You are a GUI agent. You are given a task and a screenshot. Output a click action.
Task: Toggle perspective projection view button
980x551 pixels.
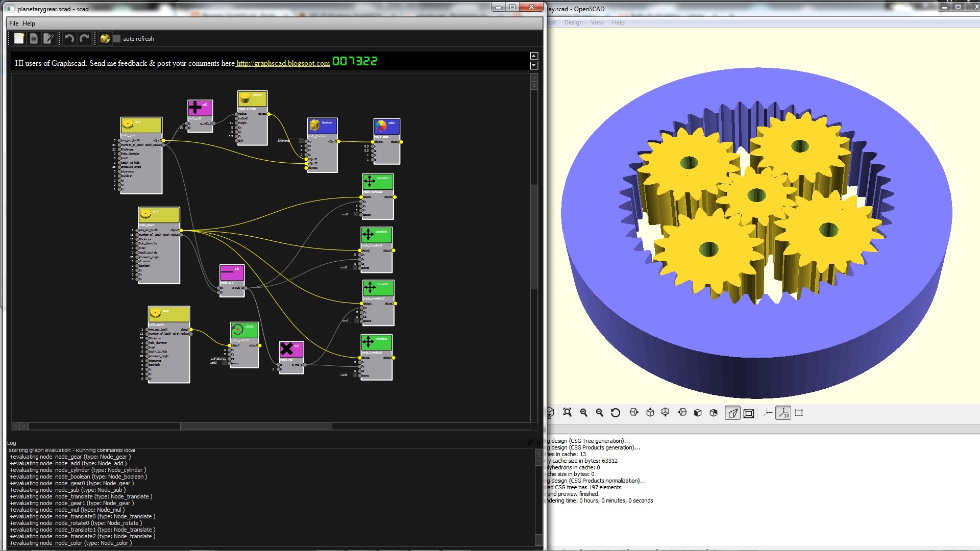click(732, 413)
